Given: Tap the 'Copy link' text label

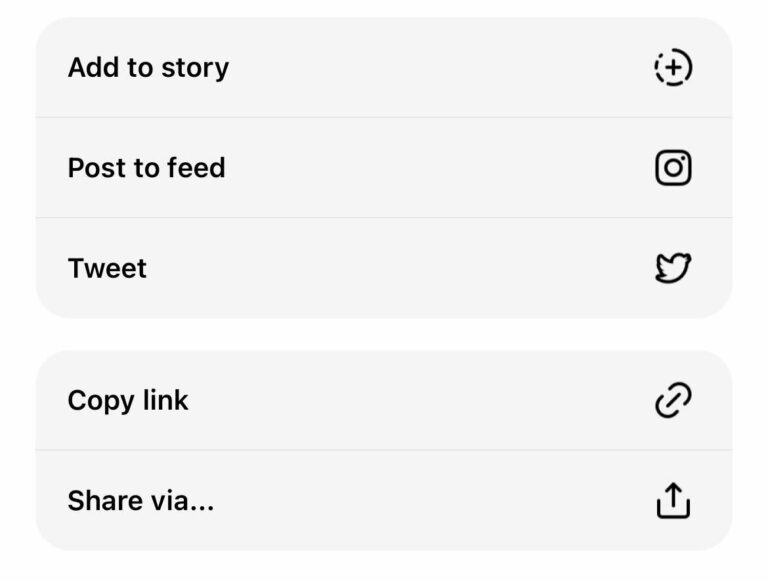Looking at the screenshot, I should point(128,400).
